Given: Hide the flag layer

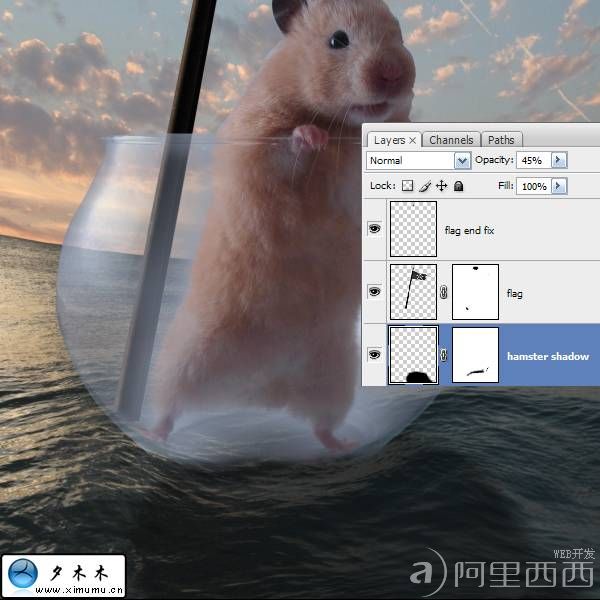Looking at the screenshot, I should click(x=374, y=292).
